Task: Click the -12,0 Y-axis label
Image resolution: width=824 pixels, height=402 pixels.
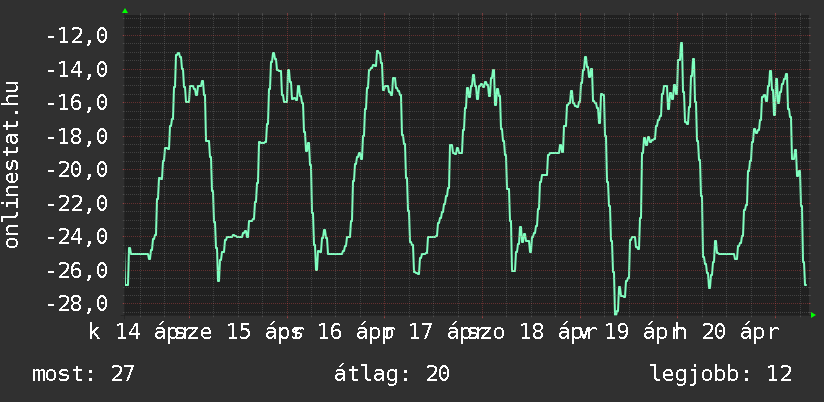Action: 77,36
